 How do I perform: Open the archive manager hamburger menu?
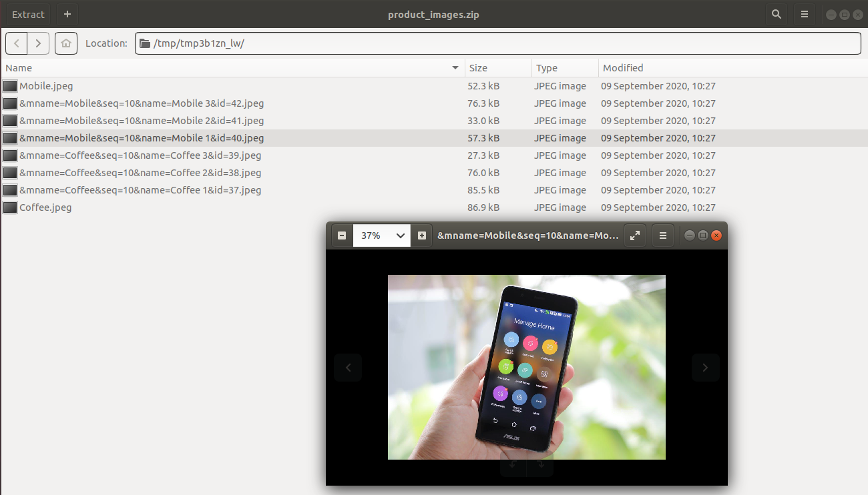(x=805, y=14)
